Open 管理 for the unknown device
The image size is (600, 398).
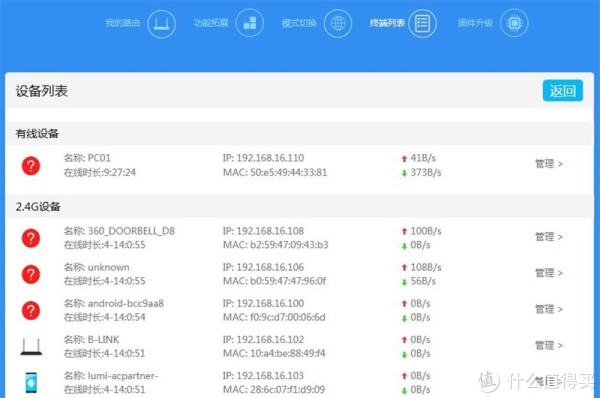point(549,273)
